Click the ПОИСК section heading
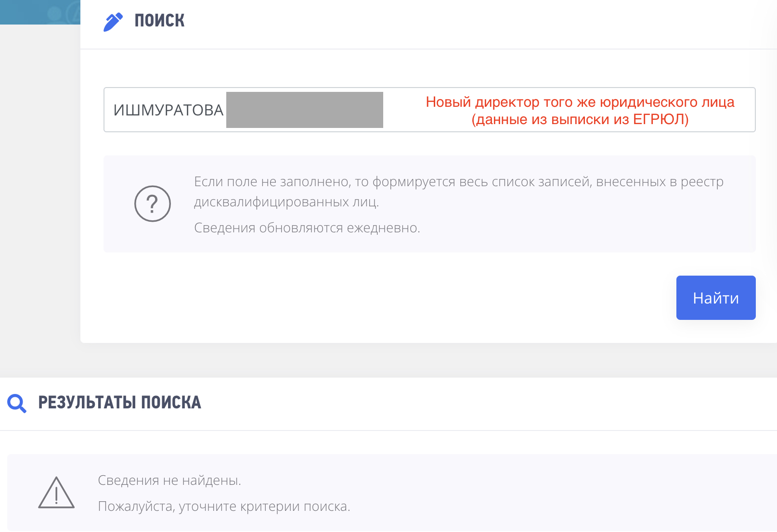This screenshot has height=532, width=777. (159, 21)
